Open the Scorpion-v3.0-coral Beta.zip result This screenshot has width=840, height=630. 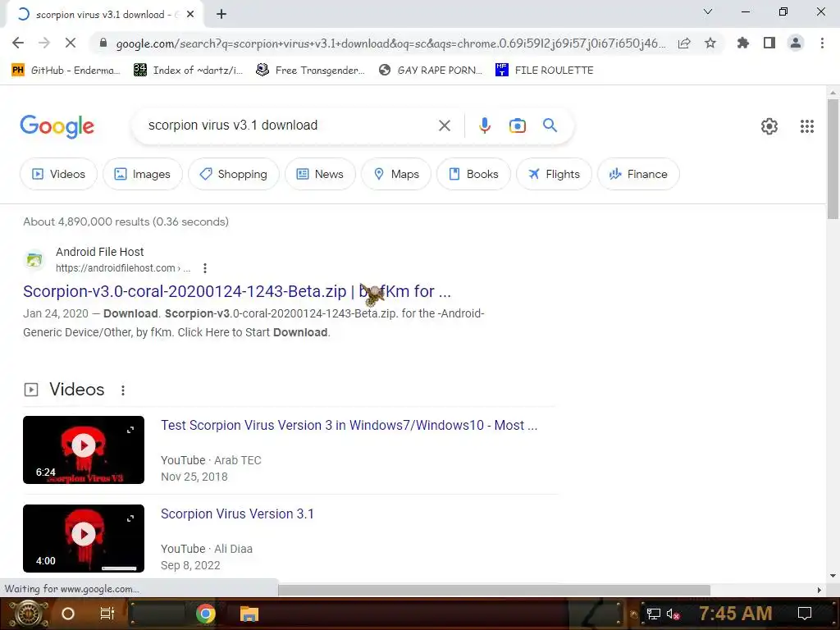[x=237, y=291]
